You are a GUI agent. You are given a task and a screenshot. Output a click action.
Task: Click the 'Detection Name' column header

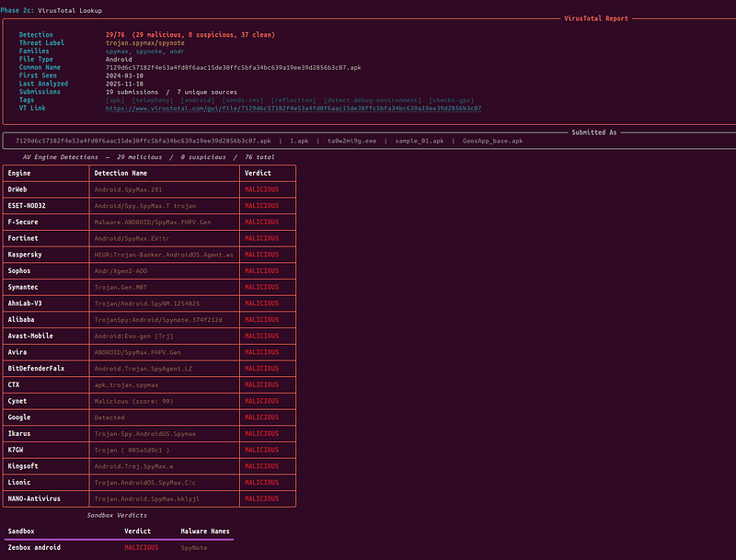[x=121, y=173]
